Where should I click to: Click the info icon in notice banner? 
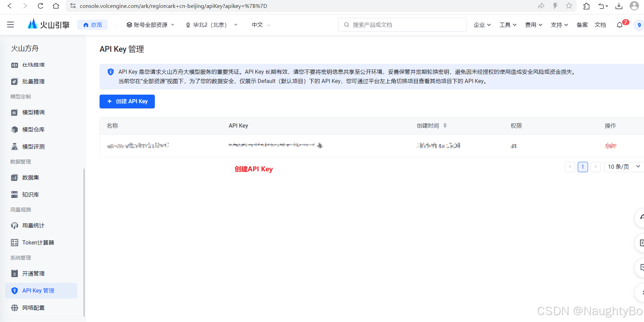111,72
